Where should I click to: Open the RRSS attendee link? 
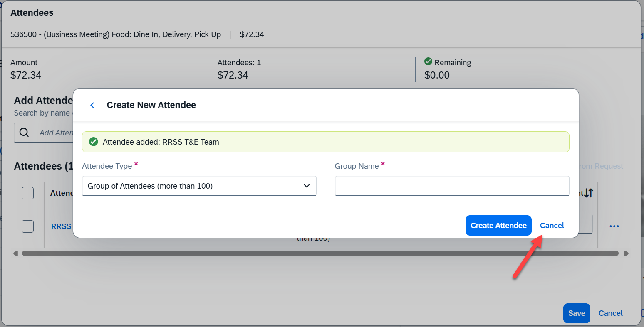point(61,226)
